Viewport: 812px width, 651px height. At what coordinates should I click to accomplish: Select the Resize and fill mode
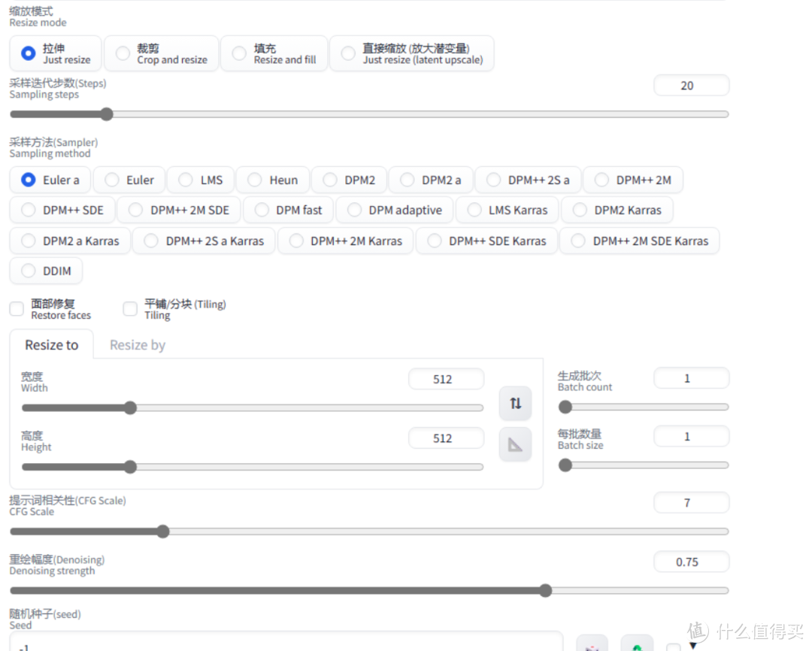[238, 53]
